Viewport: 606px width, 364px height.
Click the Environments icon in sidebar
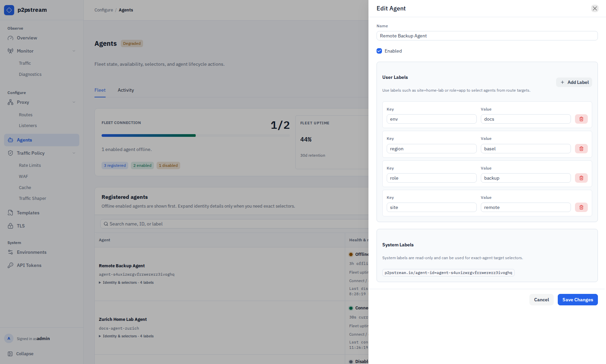click(10, 252)
